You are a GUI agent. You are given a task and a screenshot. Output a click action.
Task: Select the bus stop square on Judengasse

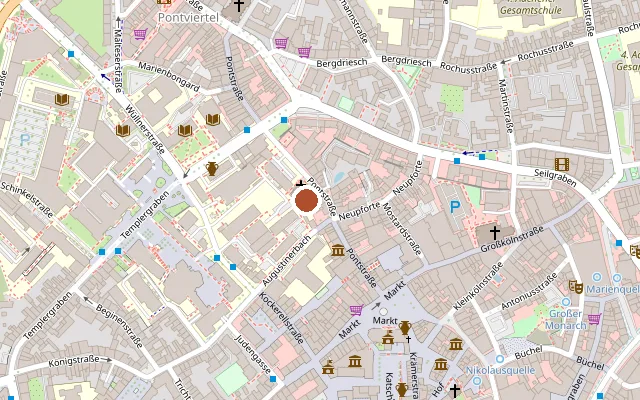click(273, 379)
